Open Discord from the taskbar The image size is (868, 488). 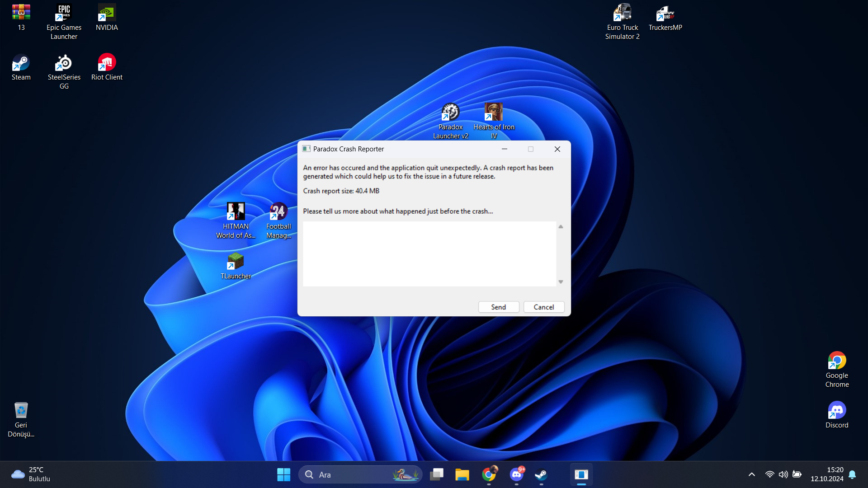click(x=516, y=474)
